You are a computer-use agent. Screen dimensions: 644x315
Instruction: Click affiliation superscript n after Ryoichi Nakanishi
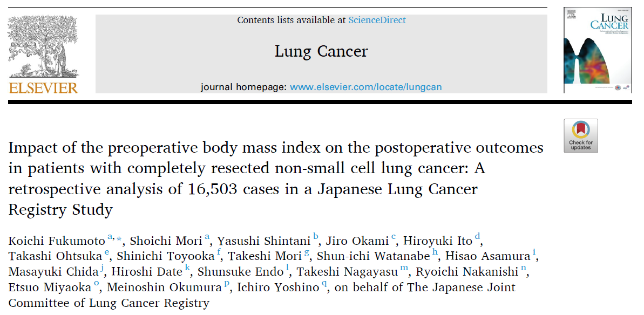(x=523, y=268)
